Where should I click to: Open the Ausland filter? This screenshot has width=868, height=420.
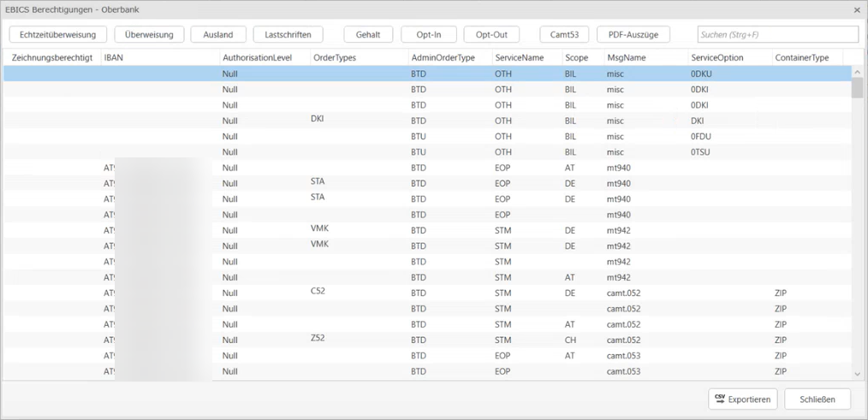[x=218, y=35]
